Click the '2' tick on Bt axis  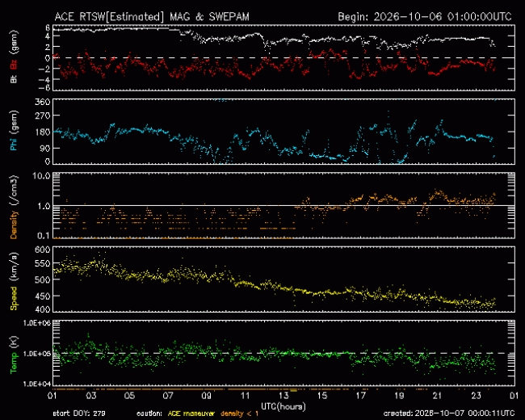pos(48,47)
